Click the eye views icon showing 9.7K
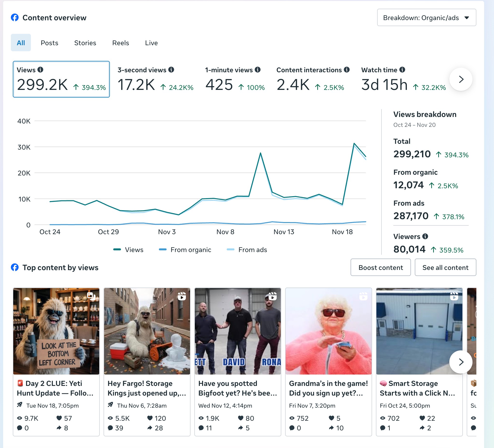 pyautogui.click(x=20, y=418)
